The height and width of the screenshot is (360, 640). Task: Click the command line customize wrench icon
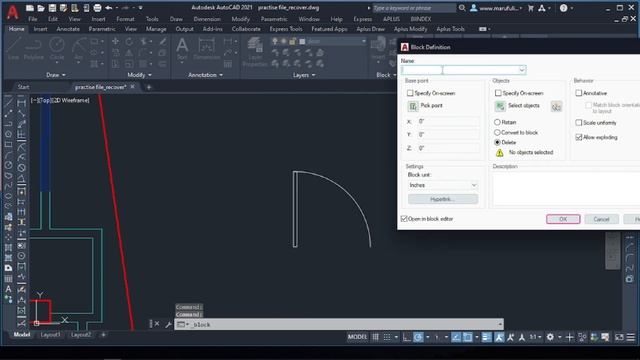(168, 324)
